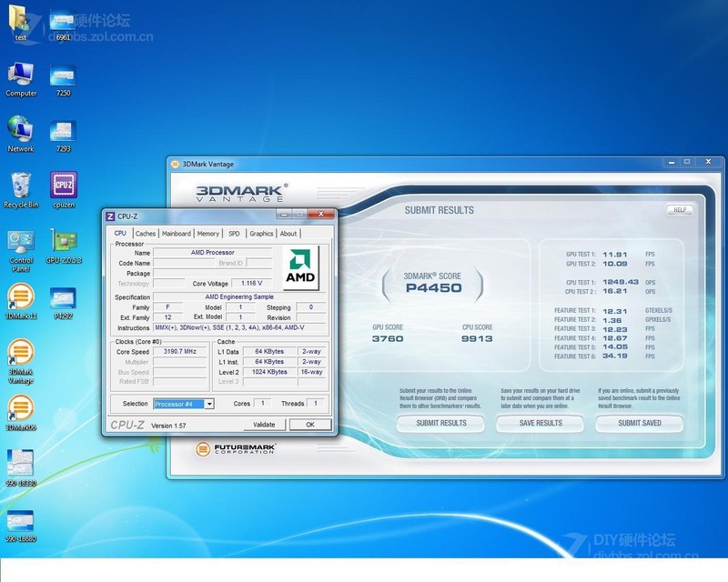The width and height of the screenshot is (728, 582).
Task: Click the FEATURE TEST 6 value 34.19
Action: 615,356
